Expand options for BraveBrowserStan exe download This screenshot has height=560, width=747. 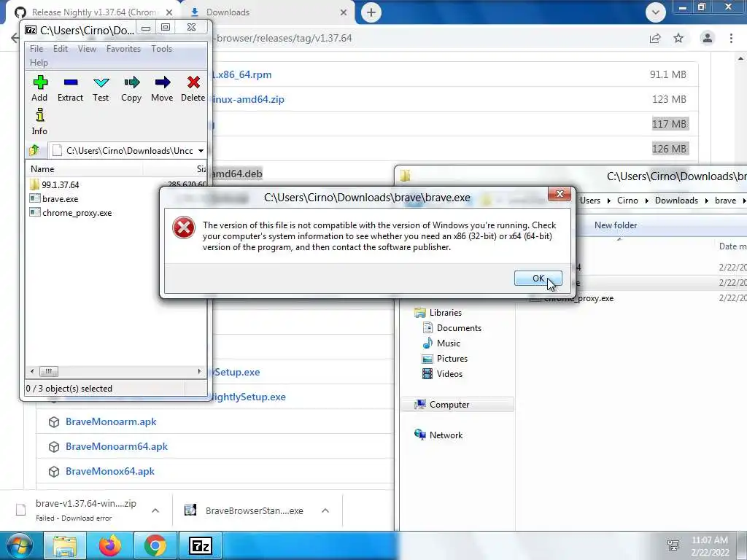coord(325,510)
